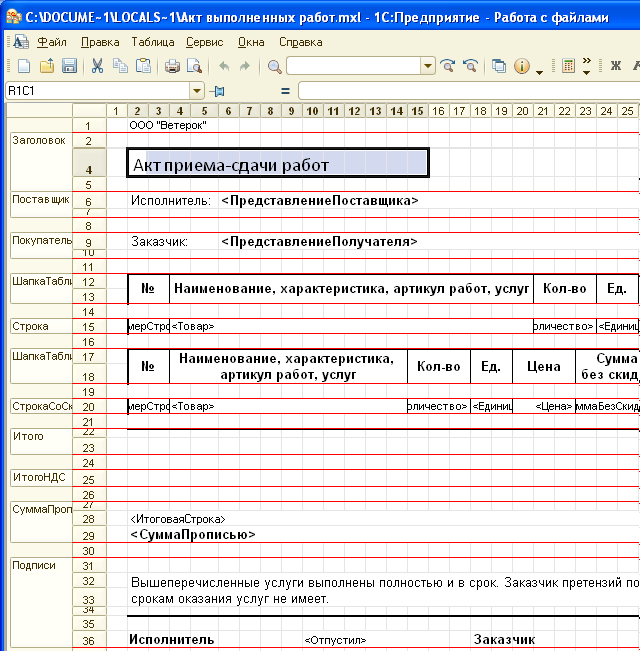Viewport: 640px width, 651px height.
Task: Click the R1C1 cell address field
Action: [x=98, y=91]
